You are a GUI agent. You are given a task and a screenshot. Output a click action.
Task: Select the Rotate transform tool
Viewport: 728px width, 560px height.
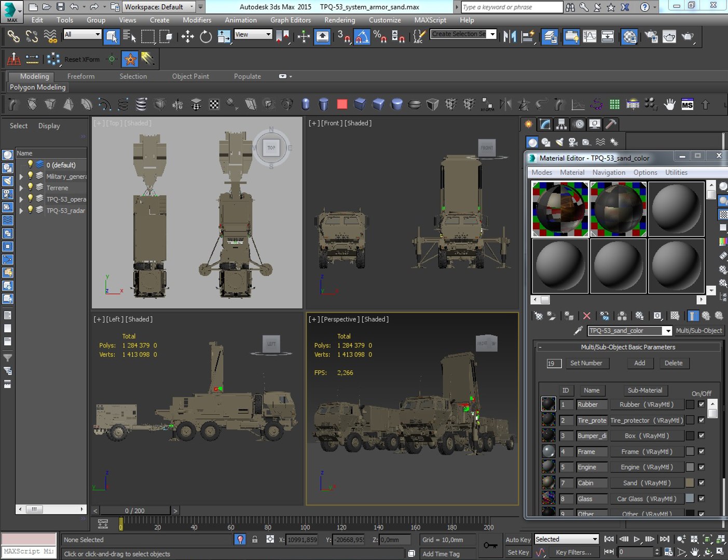coord(206,36)
